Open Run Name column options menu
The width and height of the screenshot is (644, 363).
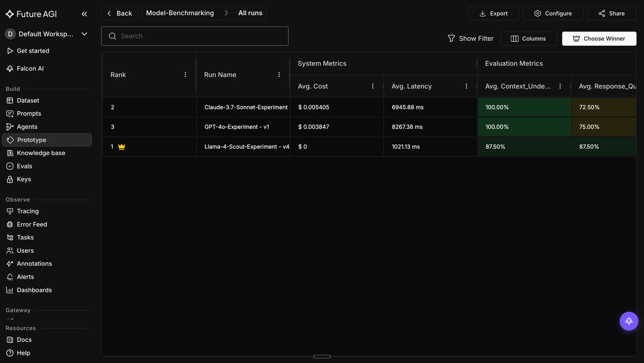click(x=279, y=75)
